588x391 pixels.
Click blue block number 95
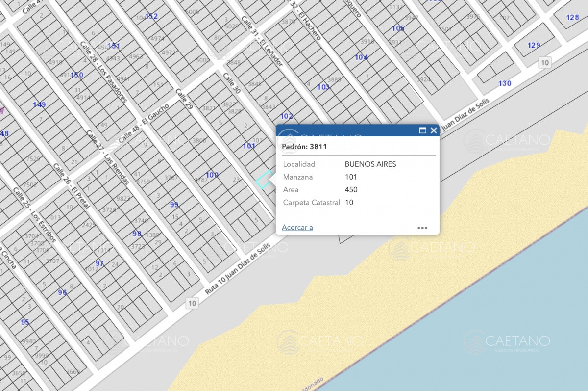click(x=25, y=322)
